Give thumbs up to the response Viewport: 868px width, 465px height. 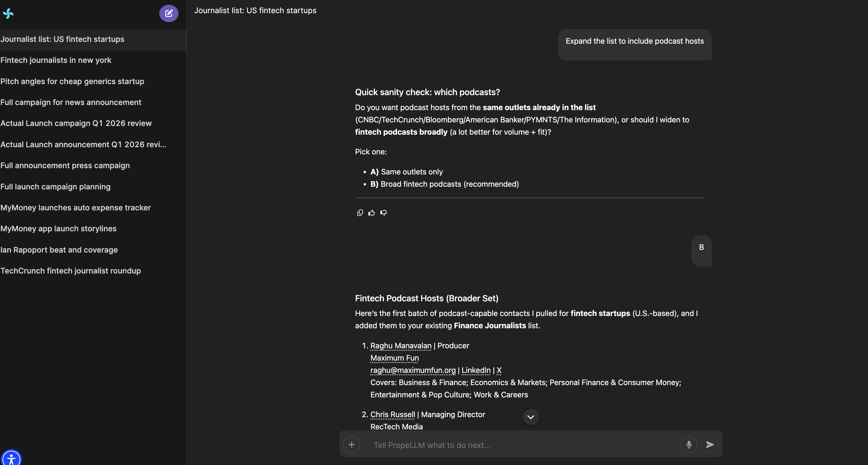372,213
